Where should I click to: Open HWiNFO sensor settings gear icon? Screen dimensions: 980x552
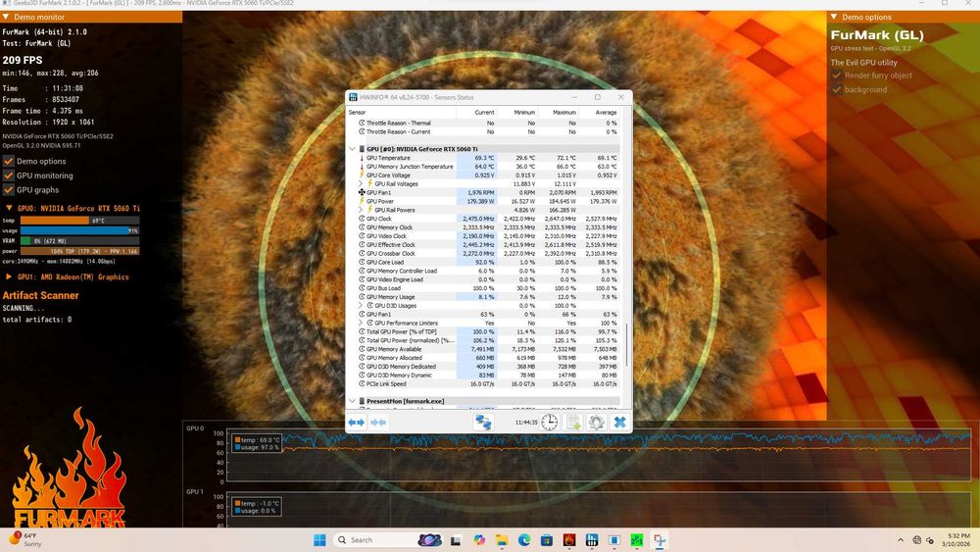coord(596,423)
